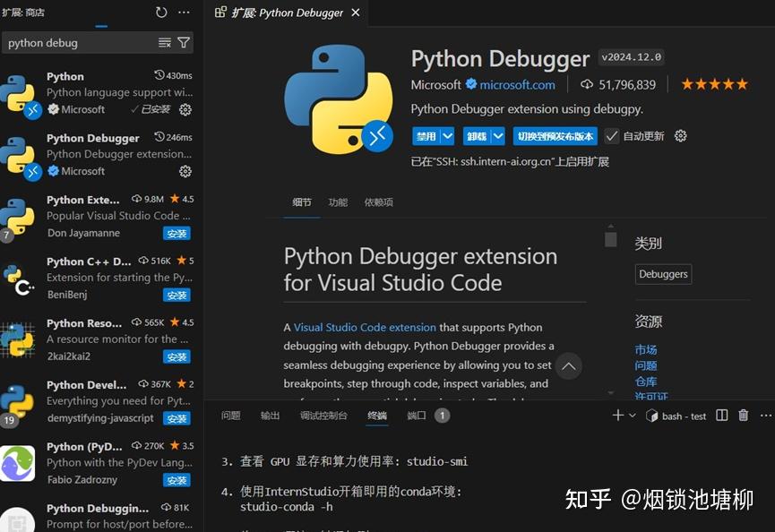Screen dimensions: 775x532
Task: Open the microsoft.com publisher link
Action: pyautogui.click(x=517, y=85)
